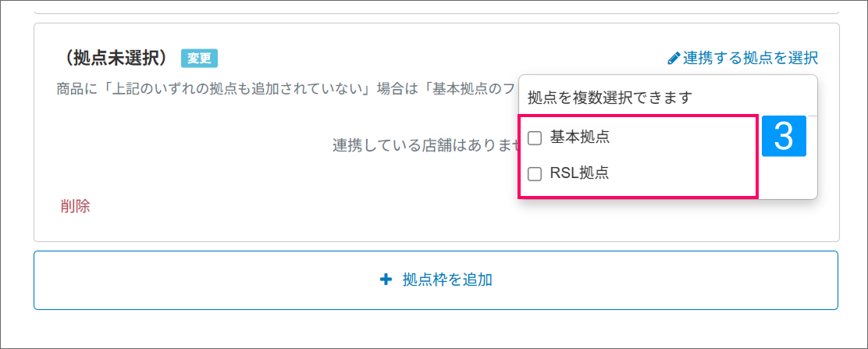Click the pink highlight frame around the checkboxes
868x349 pixels.
coord(756,156)
